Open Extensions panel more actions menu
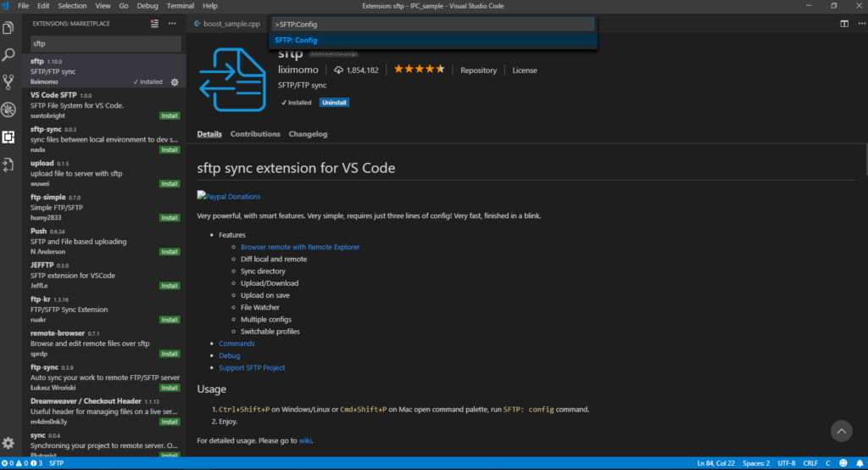 click(172, 23)
